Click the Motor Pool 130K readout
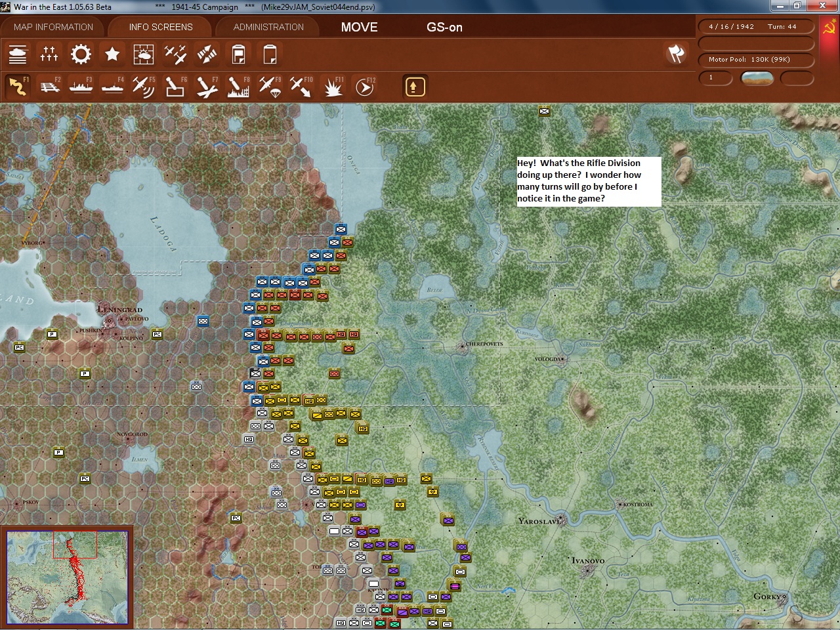840x630 pixels. 755,59
